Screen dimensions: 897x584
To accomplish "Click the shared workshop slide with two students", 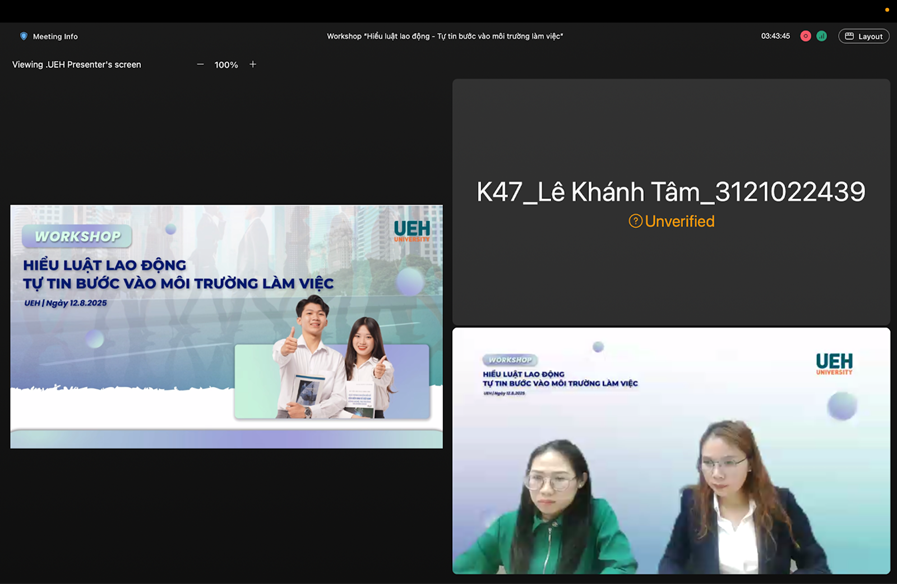I will click(226, 327).
